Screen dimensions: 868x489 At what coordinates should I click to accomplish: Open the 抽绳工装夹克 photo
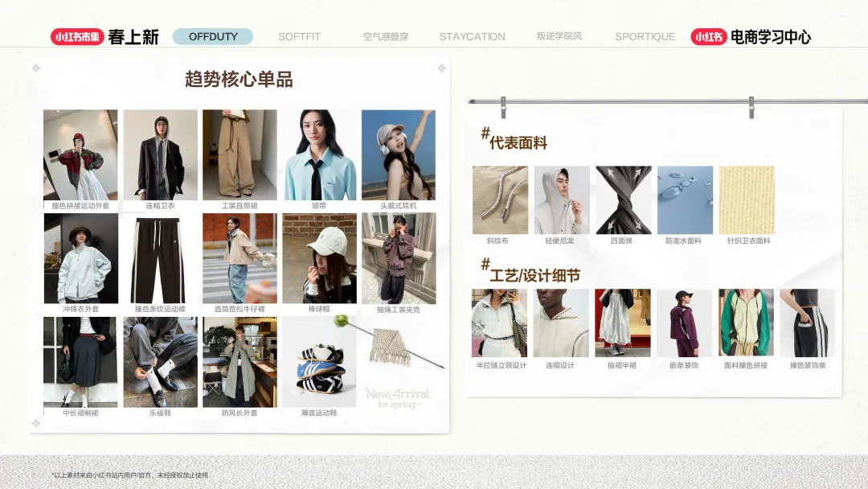pyautogui.click(x=399, y=258)
